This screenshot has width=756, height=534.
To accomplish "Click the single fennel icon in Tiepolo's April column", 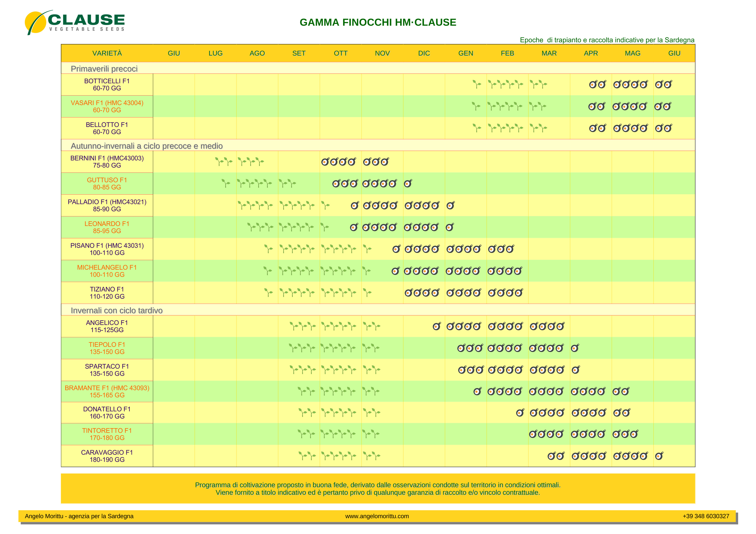I will coord(575,348).
